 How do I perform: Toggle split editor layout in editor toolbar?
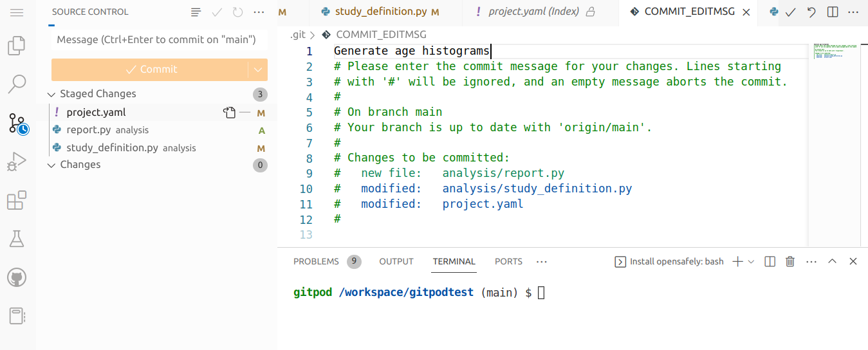pyautogui.click(x=833, y=12)
